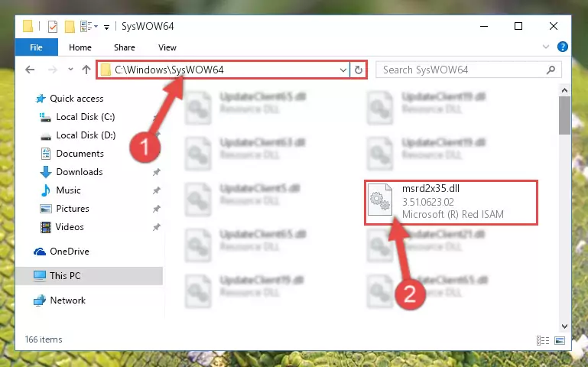This screenshot has width=588, height=367.
Task: Click the Back navigation arrow
Action: point(30,70)
